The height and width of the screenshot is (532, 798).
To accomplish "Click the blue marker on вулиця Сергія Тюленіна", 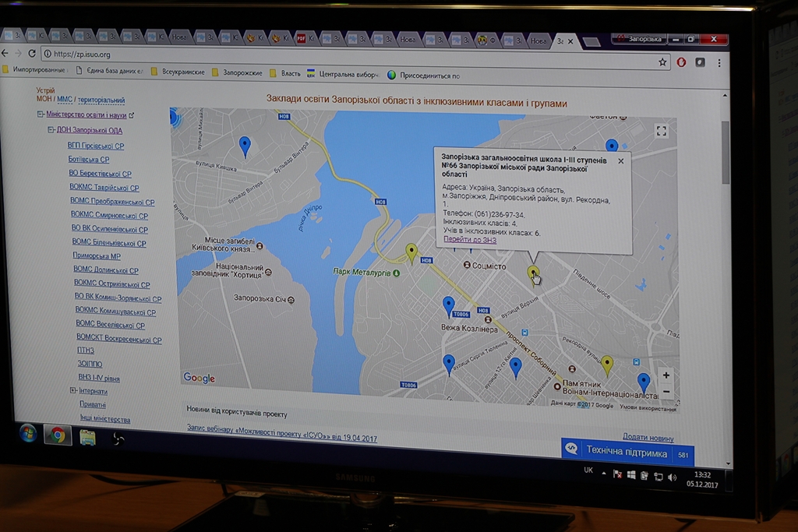I will click(449, 365).
